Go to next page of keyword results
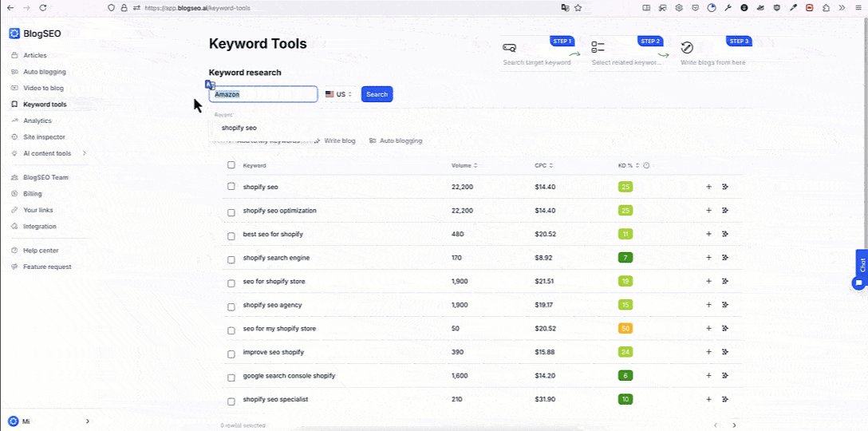Screen dimensions: 868x431 pyautogui.click(x=735, y=425)
